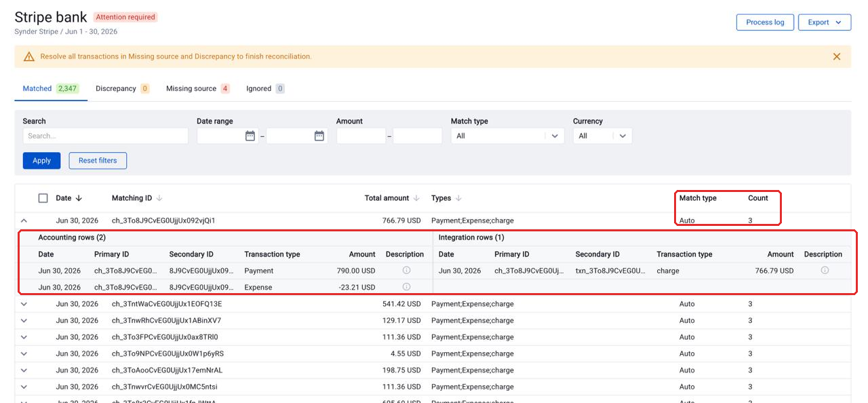Click the 2,347 matched count badge
The width and height of the screenshot is (868, 403).
pos(67,88)
